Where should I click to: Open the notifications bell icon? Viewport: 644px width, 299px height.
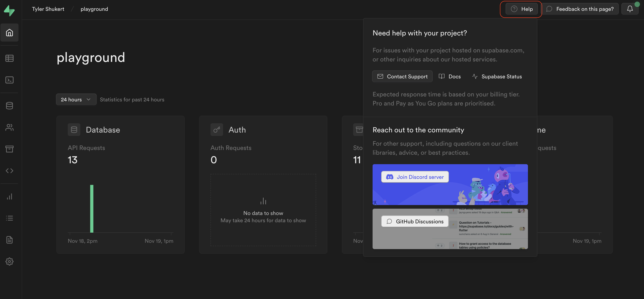(630, 9)
